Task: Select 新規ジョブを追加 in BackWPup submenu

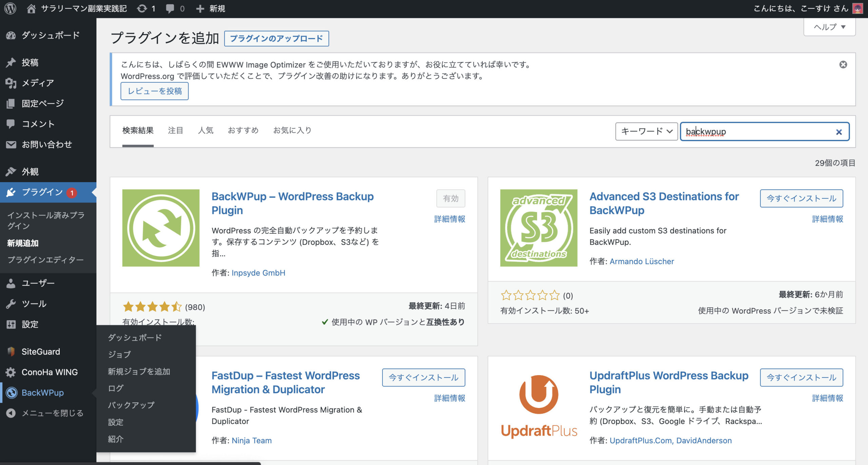Action: [x=139, y=371]
